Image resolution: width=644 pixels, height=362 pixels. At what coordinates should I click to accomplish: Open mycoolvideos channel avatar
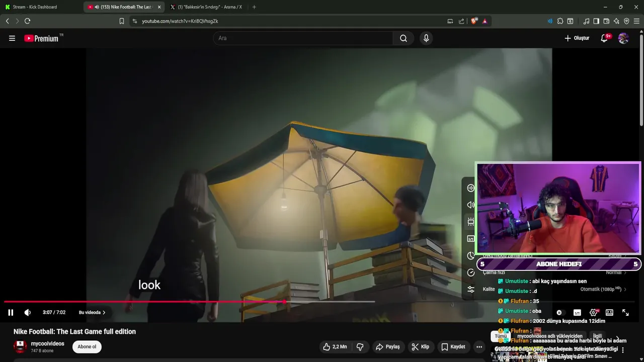(20, 346)
